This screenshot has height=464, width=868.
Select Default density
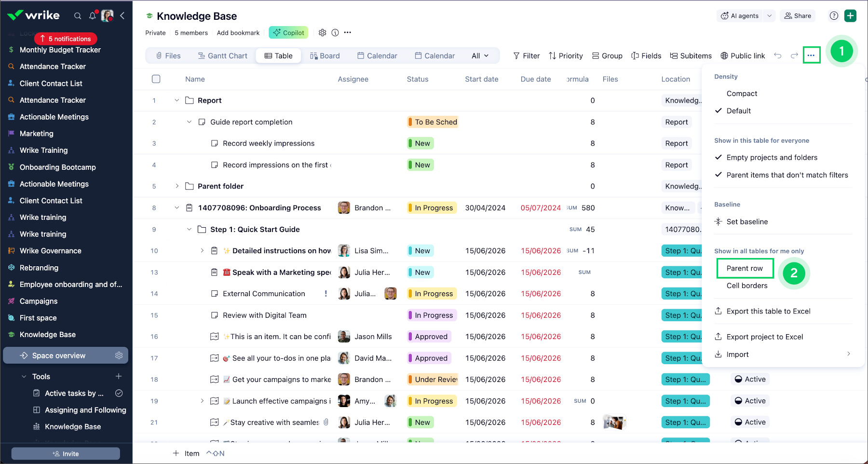pyautogui.click(x=739, y=111)
